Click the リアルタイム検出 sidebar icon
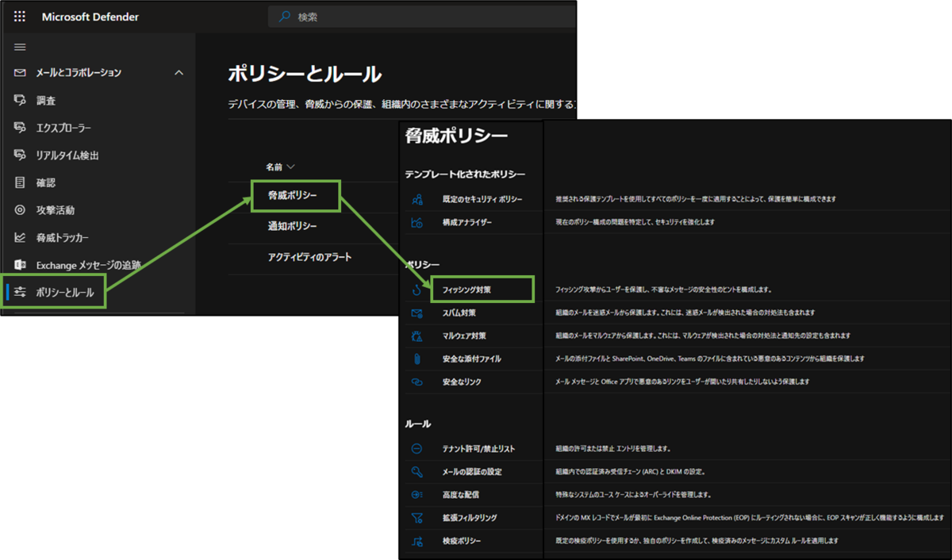Image resolution: width=952 pixels, height=560 pixels. pos(20,155)
